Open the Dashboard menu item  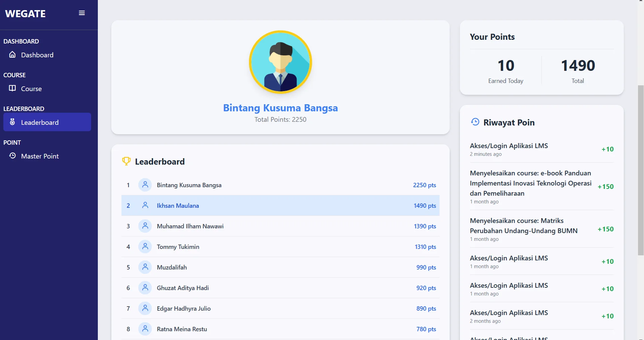pyautogui.click(x=37, y=55)
